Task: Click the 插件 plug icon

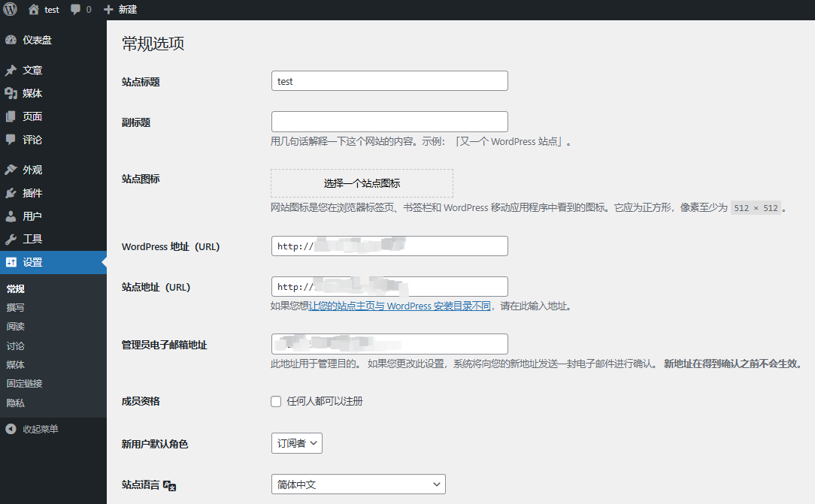Action: coord(11,193)
